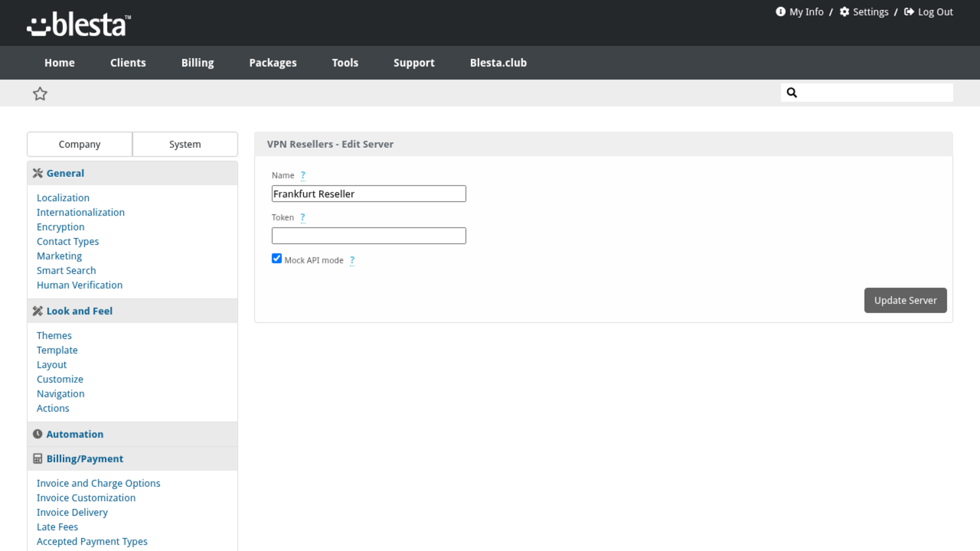Click the Blesta logo
980x551 pixels.
click(x=79, y=24)
